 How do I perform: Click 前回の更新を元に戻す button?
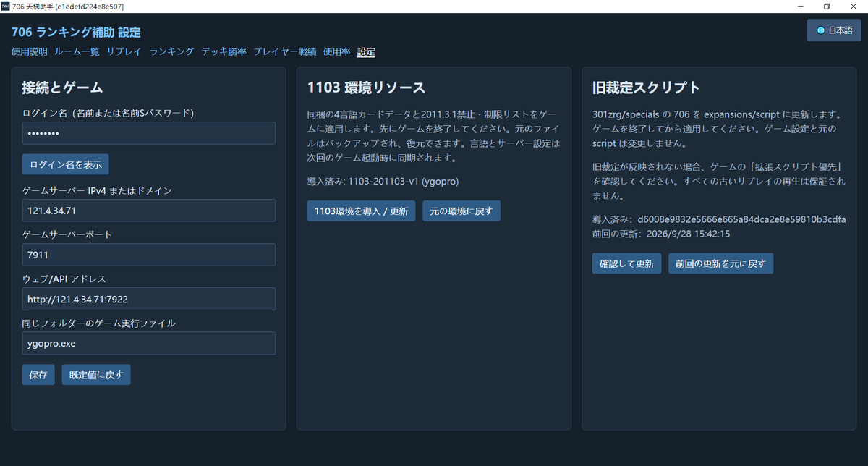pyautogui.click(x=721, y=263)
